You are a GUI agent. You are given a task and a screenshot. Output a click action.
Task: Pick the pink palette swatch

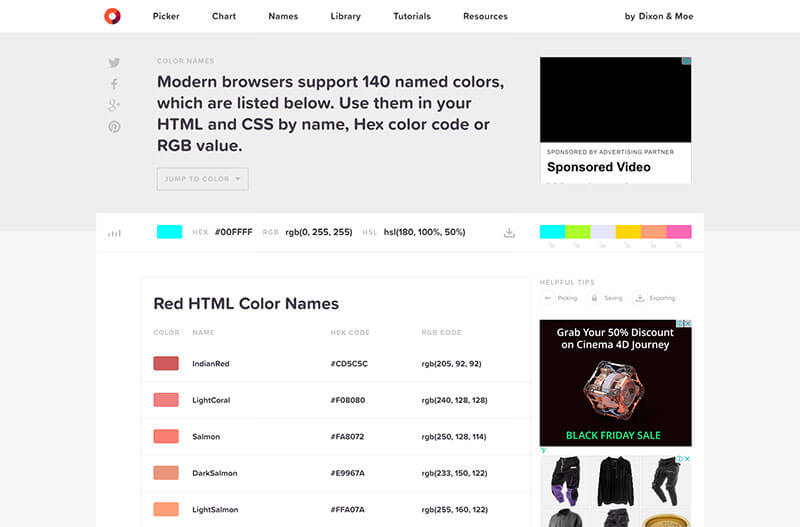679,232
